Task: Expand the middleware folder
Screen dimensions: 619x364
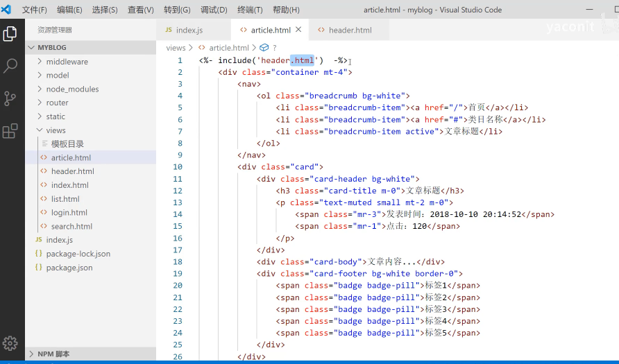Action: click(40, 62)
